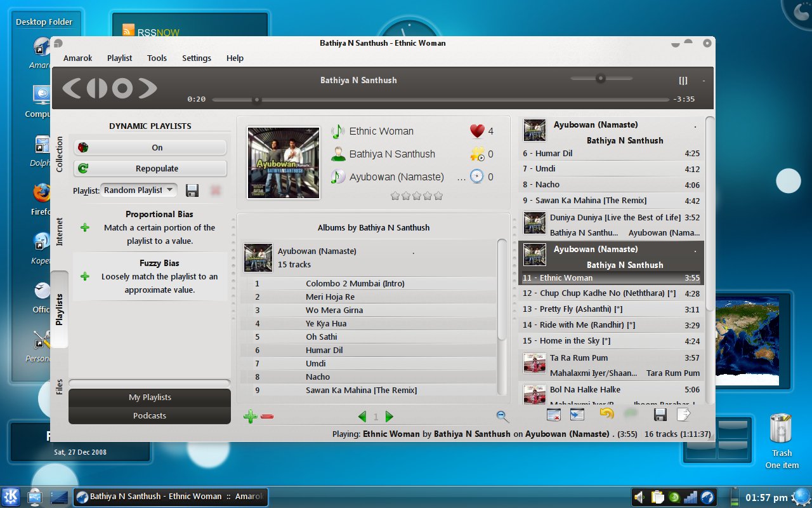812x508 pixels.
Task: Click the clock last-played icon
Action: (x=477, y=177)
